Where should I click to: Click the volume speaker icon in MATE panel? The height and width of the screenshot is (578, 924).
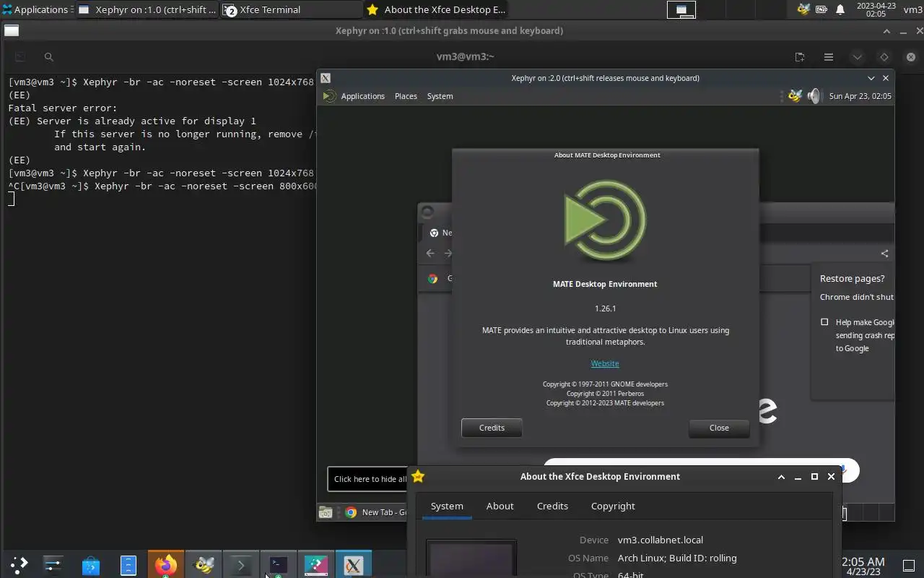coord(814,96)
